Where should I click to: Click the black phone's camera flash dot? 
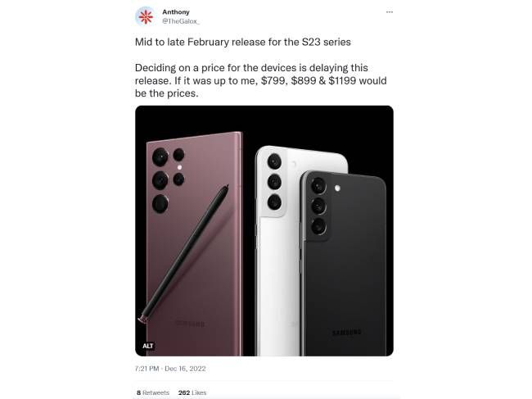337,188
